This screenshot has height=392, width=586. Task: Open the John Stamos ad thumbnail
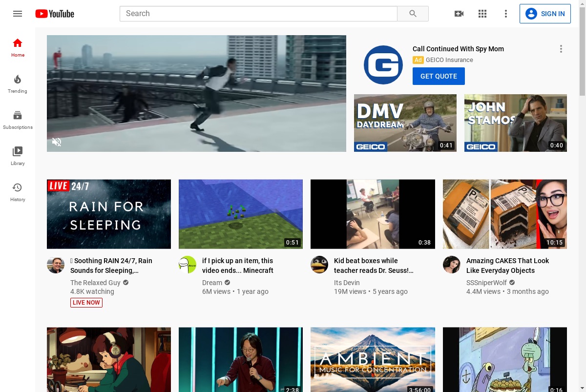click(516, 123)
